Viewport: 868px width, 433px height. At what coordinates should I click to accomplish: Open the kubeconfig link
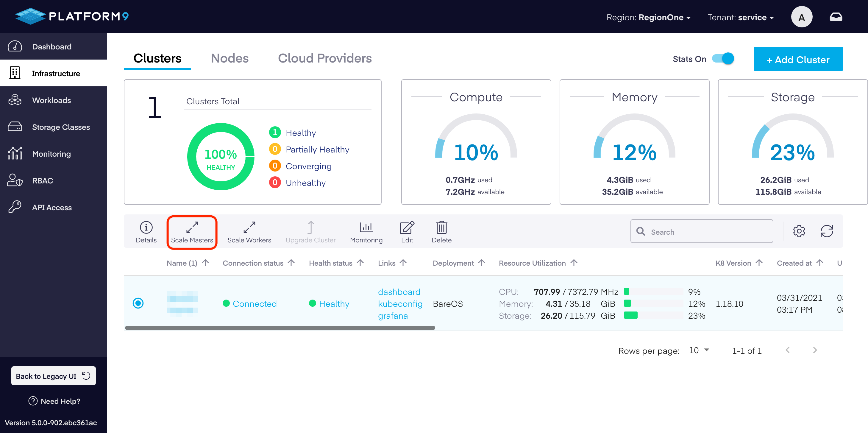pos(400,303)
